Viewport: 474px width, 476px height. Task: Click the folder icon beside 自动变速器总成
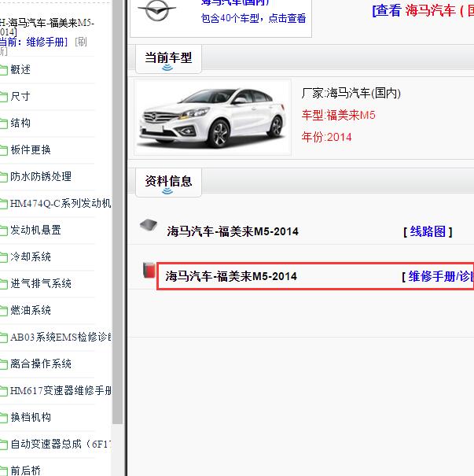[x=4, y=445]
